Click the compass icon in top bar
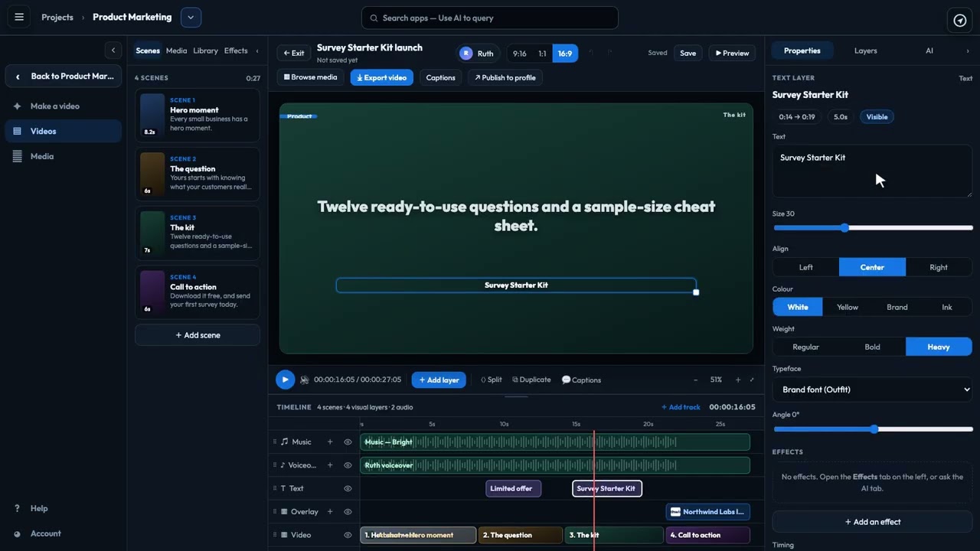Image resolution: width=980 pixels, height=551 pixels. coord(960,20)
